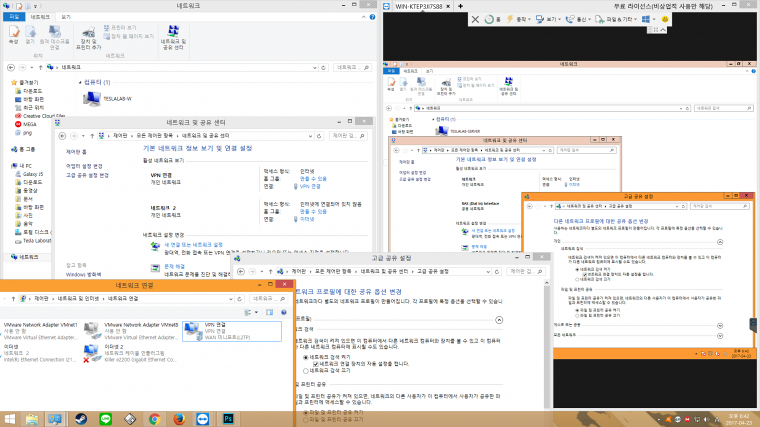Click search box in local Network explorer
The height and width of the screenshot is (427, 760).
[x=353, y=68]
